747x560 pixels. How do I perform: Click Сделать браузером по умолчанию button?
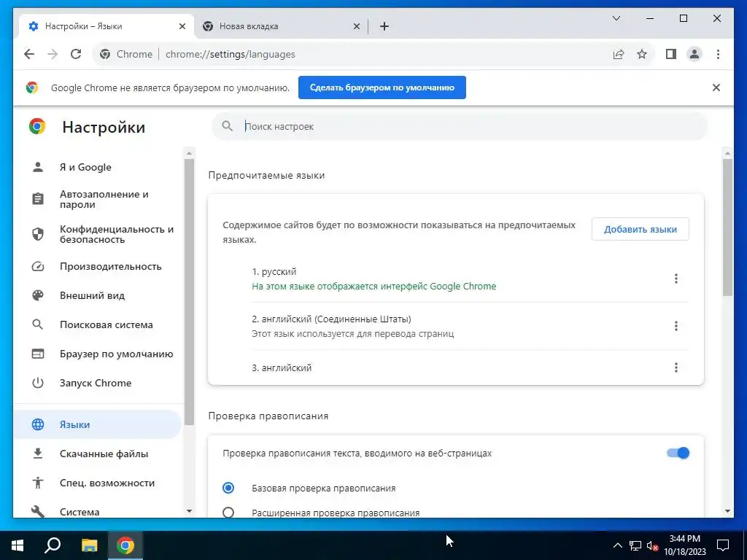[x=382, y=87]
